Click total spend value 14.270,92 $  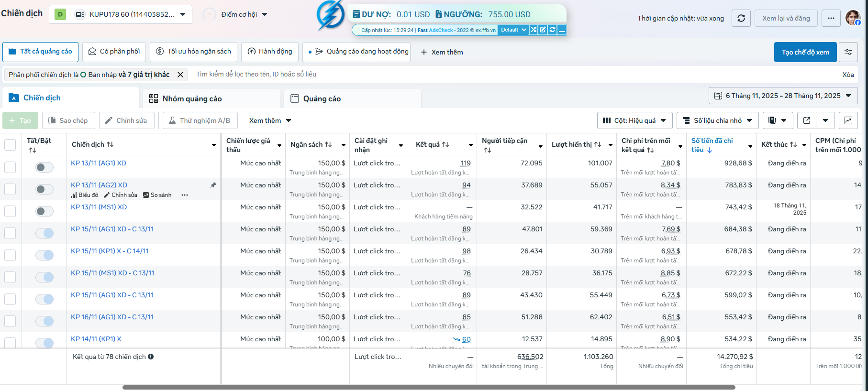click(x=735, y=357)
